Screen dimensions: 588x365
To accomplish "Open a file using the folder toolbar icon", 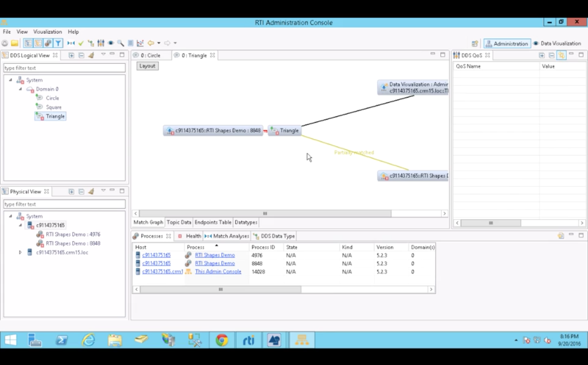I will click(15, 43).
